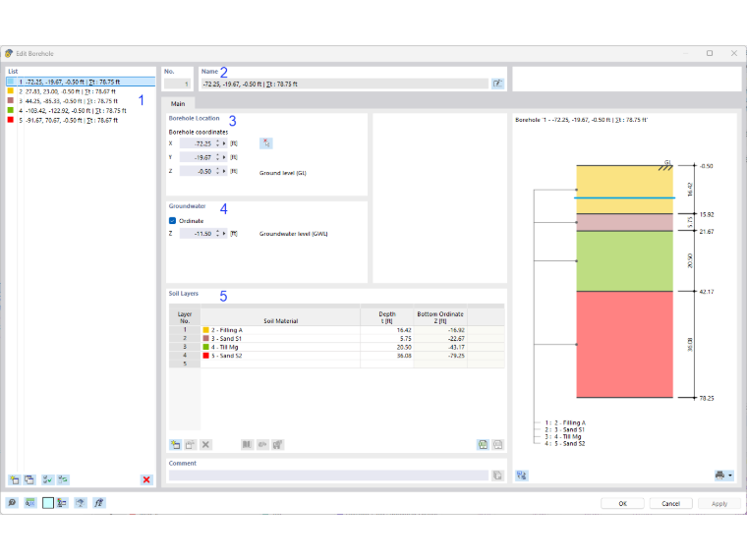Close the Edit Borehole dialog
The width and height of the screenshot is (747, 560).
[733, 53]
